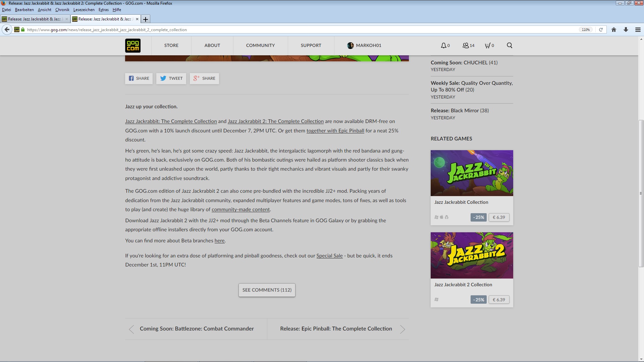This screenshot has height=362, width=644.
Task: Open the Firefox hamburger menu
Action: (x=638, y=29)
